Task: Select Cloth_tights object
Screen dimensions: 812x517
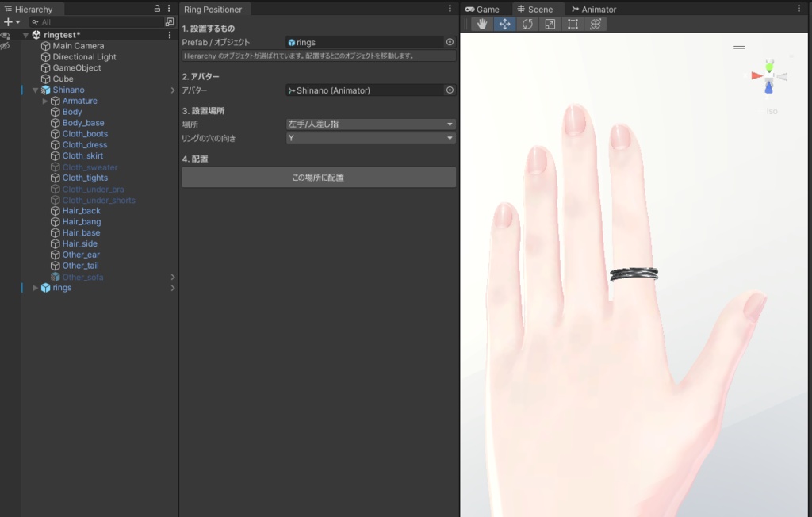Action: coord(85,178)
